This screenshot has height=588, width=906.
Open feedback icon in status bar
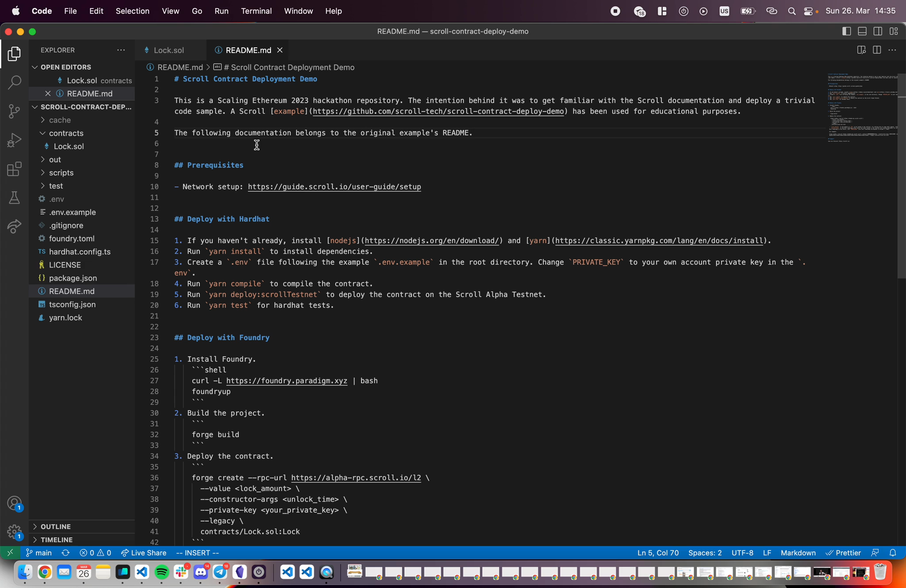[x=875, y=553]
